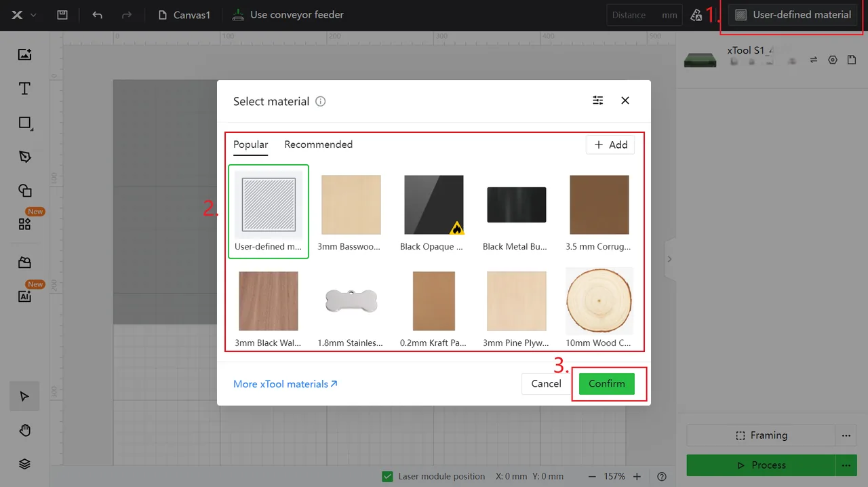Screen dimensions: 868x487
Task: Select the insert image tool
Action: pyautogui.click(x=25, y=55)
